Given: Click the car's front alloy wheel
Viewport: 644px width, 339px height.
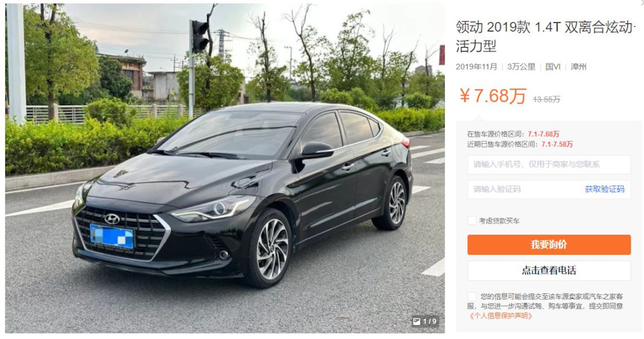Looking at the screenshot, I should 272,249.
